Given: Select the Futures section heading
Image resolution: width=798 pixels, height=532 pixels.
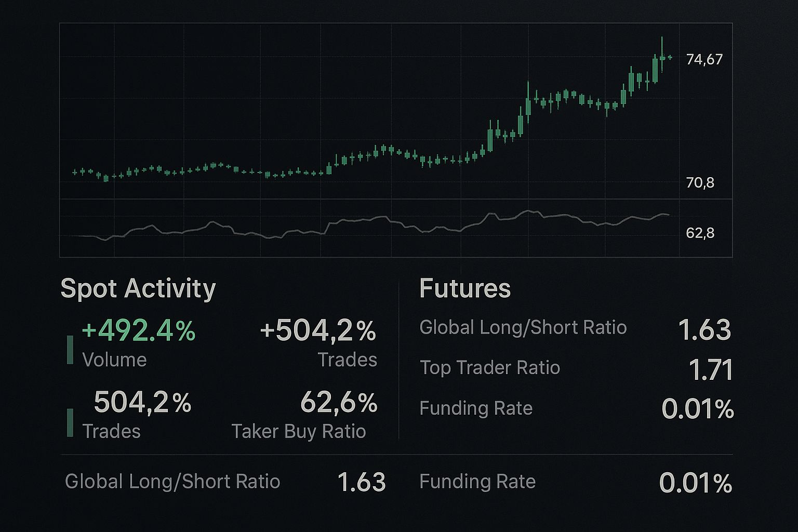Looking at the screenshot, I should pos(465,288).
